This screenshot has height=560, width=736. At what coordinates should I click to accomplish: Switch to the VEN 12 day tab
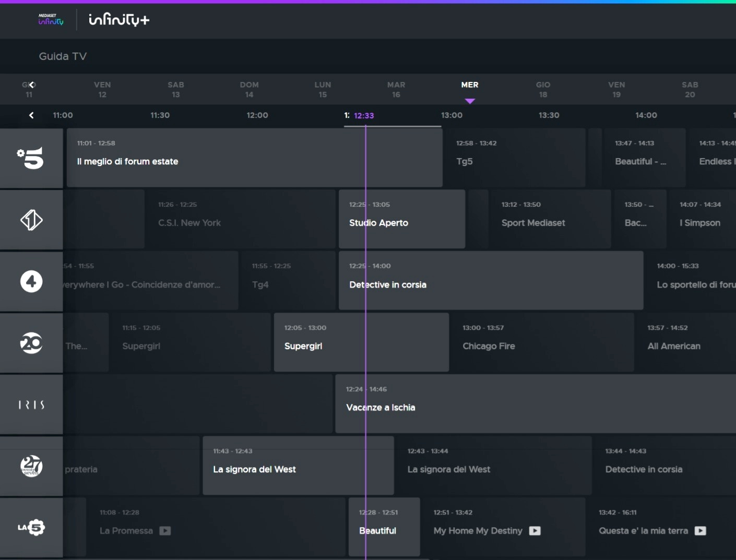[x=102, y=89]
